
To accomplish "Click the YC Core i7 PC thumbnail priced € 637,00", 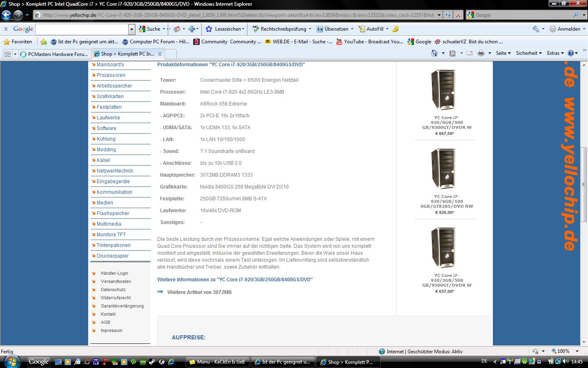I will pyautogui.click(x=443, y=248).
